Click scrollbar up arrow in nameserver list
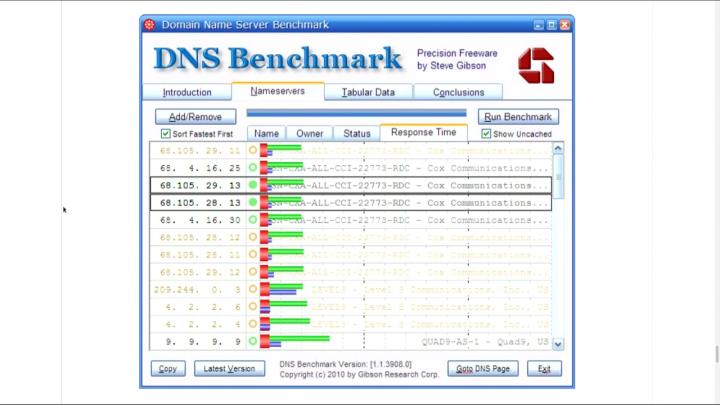The image size is (720, 405). pyautogui.click(x=558, y=148)
